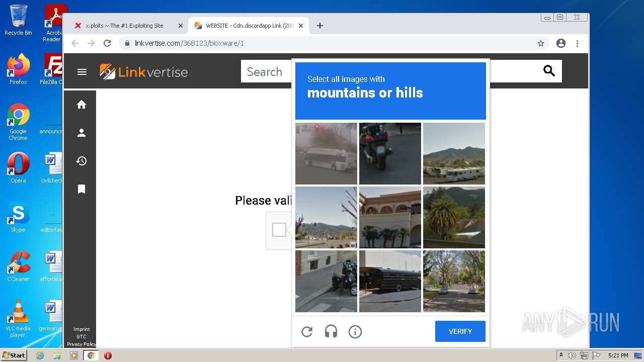644x362 pixels.
Task: Open the Privacy Policy link
Action: click(x=82, y=344)
